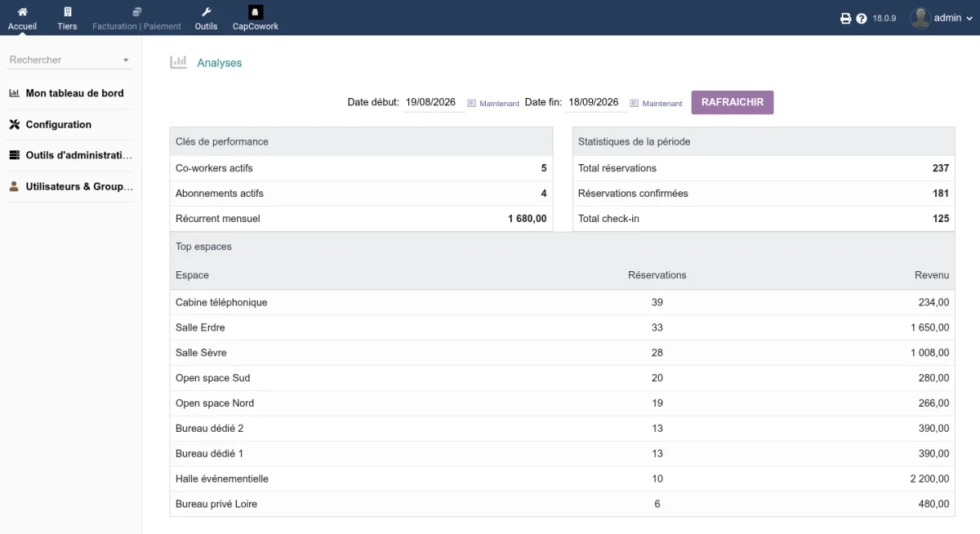Click the version number 18.0.9

pos(884,18)
